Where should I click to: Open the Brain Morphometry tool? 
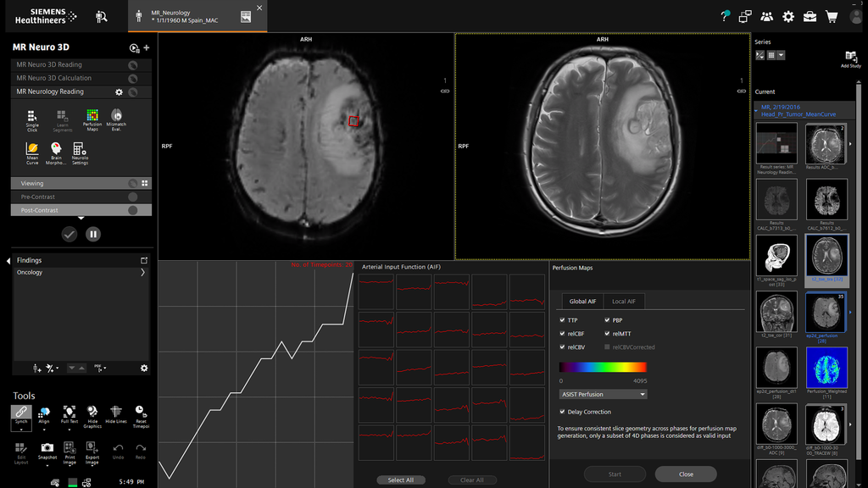[x=56, y=149]
